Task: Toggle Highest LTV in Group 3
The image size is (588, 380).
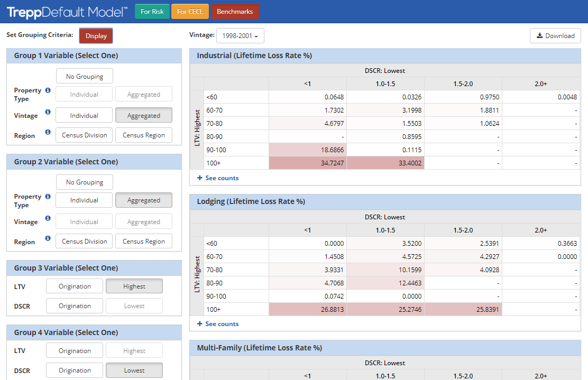Action: click(134, 285)
